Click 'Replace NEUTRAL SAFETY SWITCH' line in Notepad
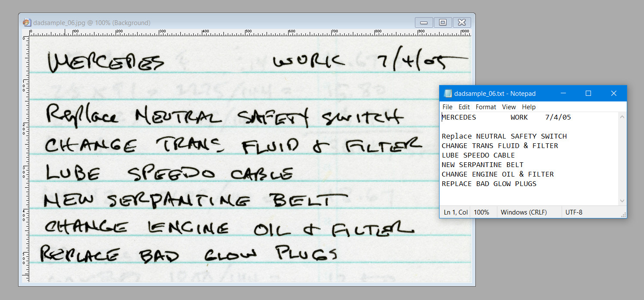The width and height of the screenshot is (644, 300). coord(504,136)
